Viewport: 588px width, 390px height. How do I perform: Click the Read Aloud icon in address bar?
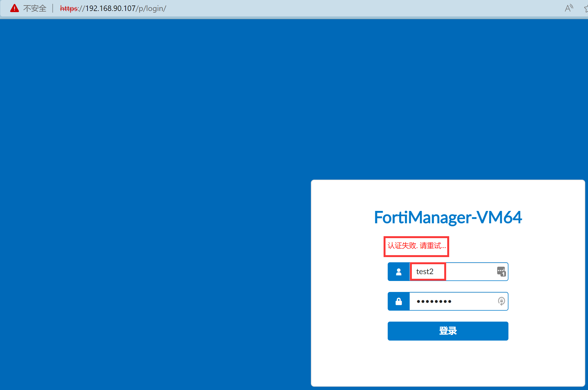pyautogui.click(x=569, y=8)
